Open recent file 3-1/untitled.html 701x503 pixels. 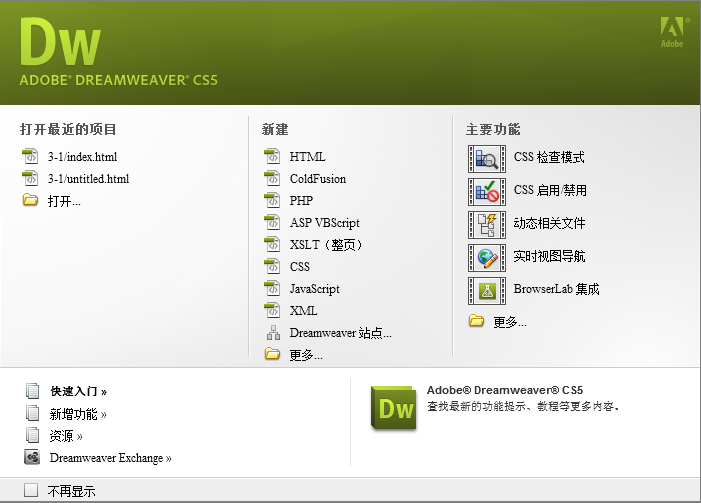[x=88, y=179]
